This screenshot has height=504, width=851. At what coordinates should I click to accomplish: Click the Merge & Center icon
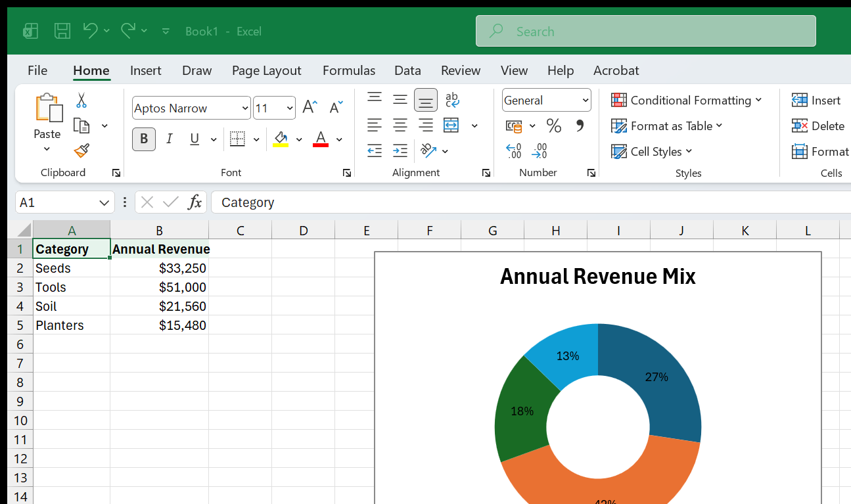(x=451, y=125)
